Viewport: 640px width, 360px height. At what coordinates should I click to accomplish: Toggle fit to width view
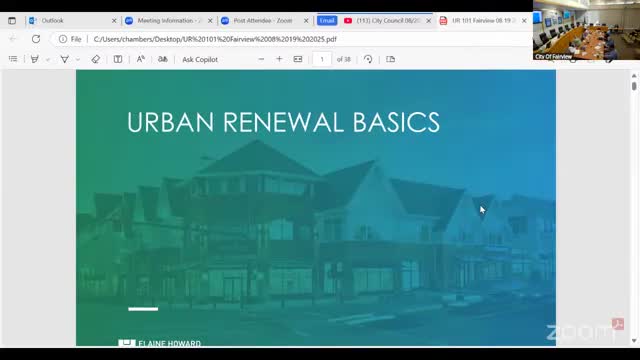tap(298, 59)
